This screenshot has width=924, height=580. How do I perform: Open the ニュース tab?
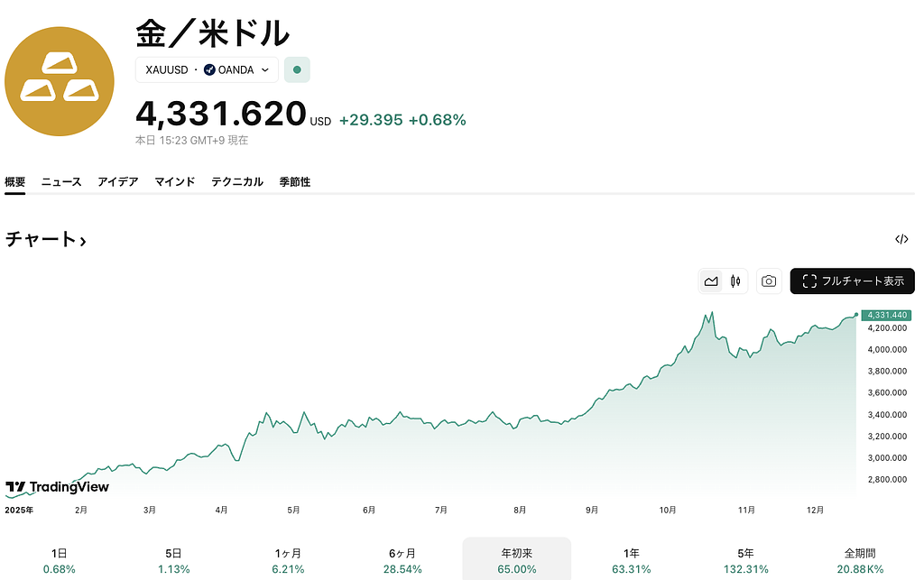(x=61, y=181)
